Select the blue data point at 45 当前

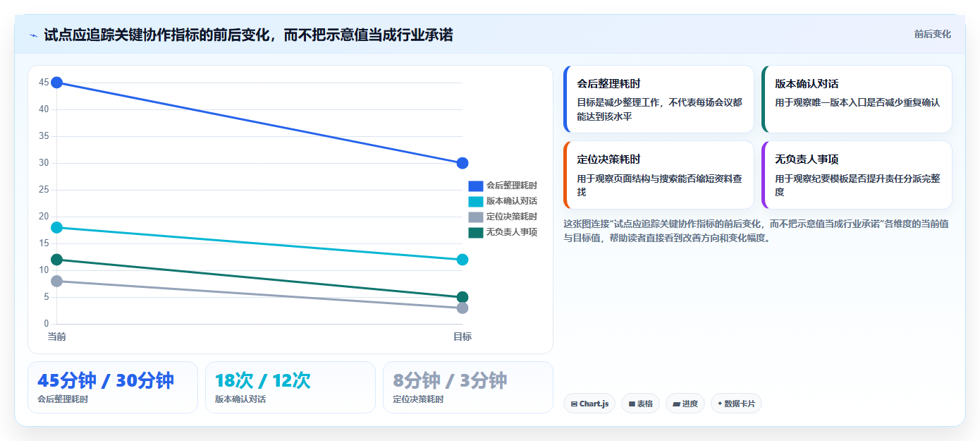[57, 83]
